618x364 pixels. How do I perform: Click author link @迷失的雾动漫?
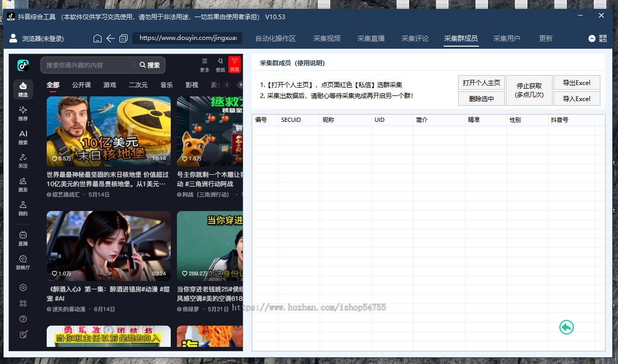click(66, 309)
